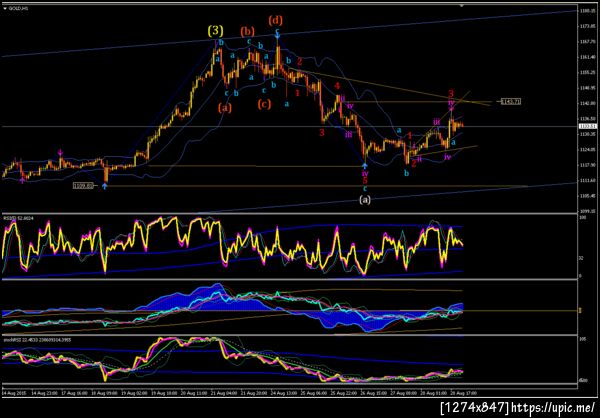Click the 1124.05 price axis value
Screen dimensions: 600x418
586,150
